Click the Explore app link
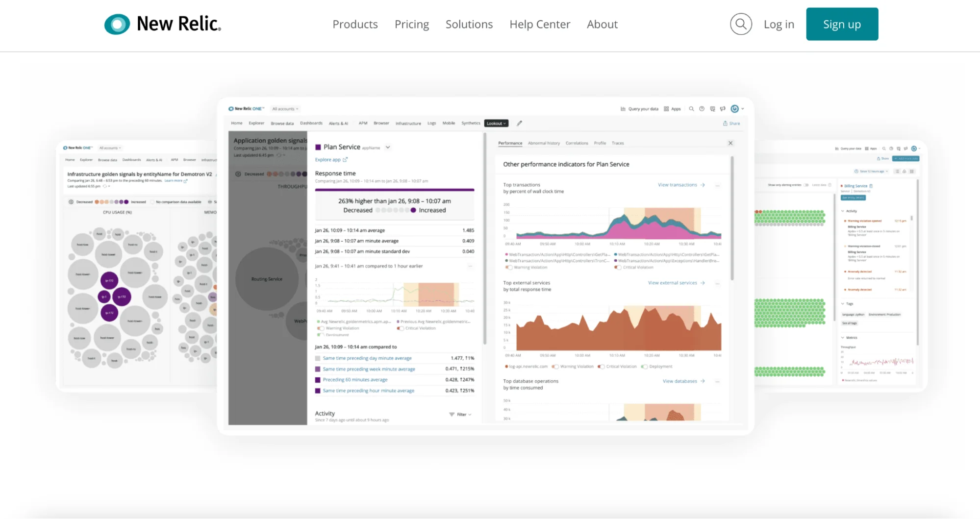Screen dimensions: 980x519 point(327,160)
